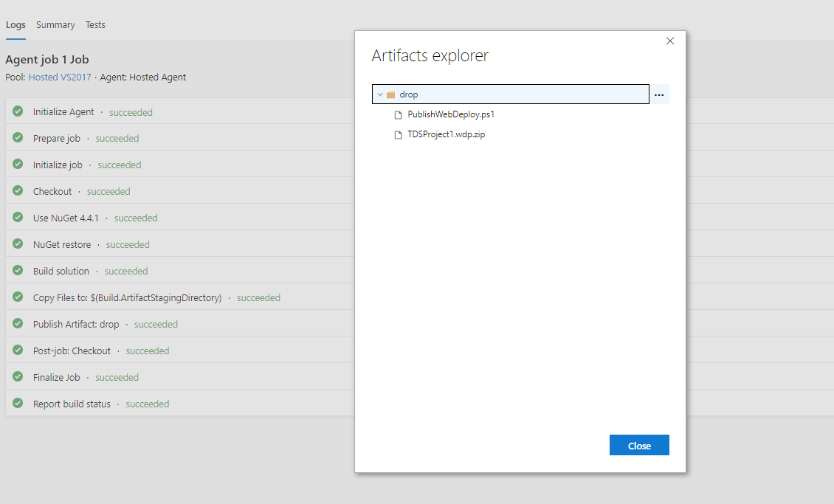
Task: Click the success icon next to Build solution
Action: coord(17,271)
